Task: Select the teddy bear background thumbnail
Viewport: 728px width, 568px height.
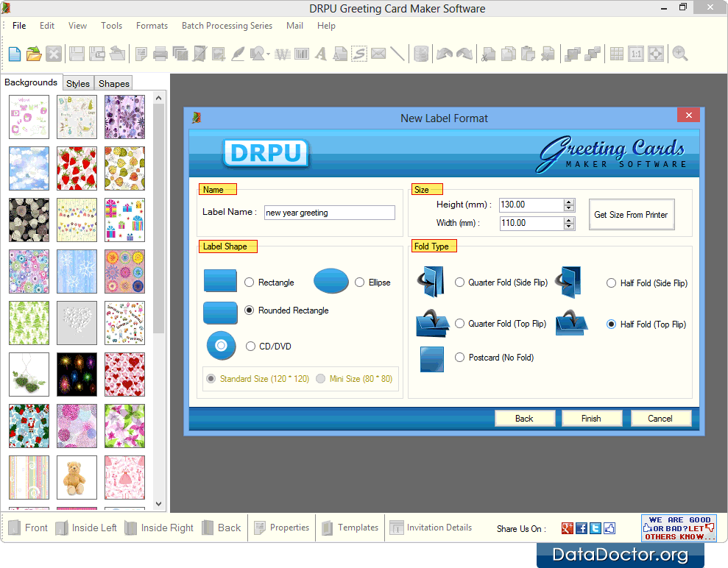Action: [77, 478]
